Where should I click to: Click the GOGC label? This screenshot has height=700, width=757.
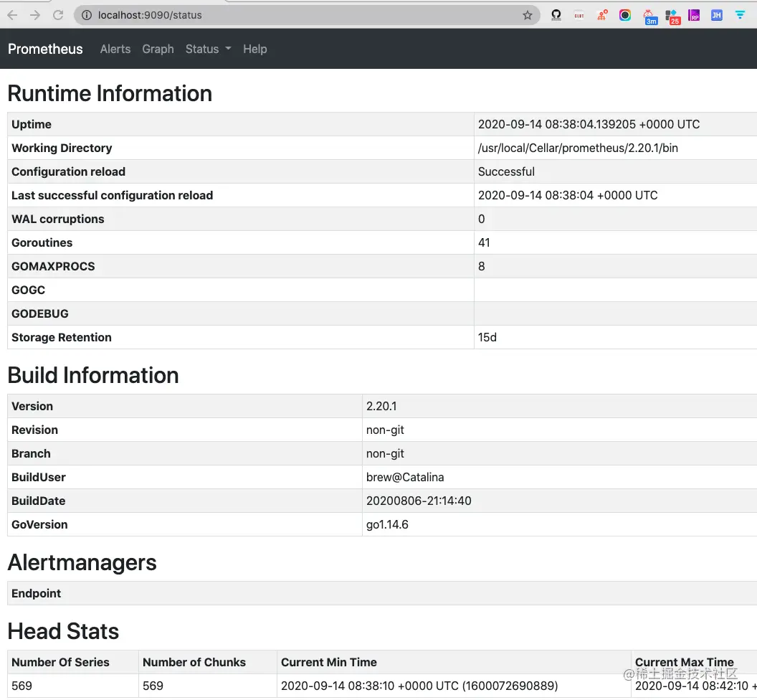29,290
